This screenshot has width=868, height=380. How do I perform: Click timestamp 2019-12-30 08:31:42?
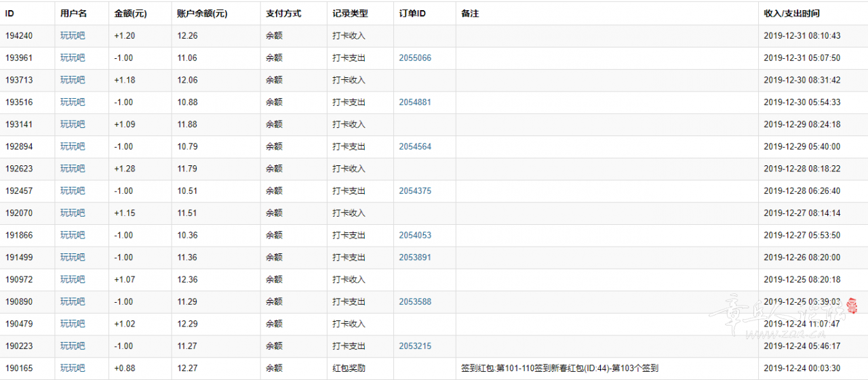802,80
